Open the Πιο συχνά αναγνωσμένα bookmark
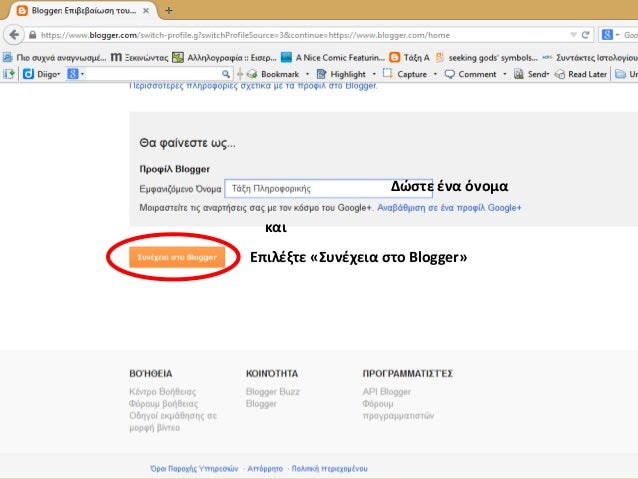The width and height of the screenshot is (638, 479). pyautogui.click(x=55, y=57)
